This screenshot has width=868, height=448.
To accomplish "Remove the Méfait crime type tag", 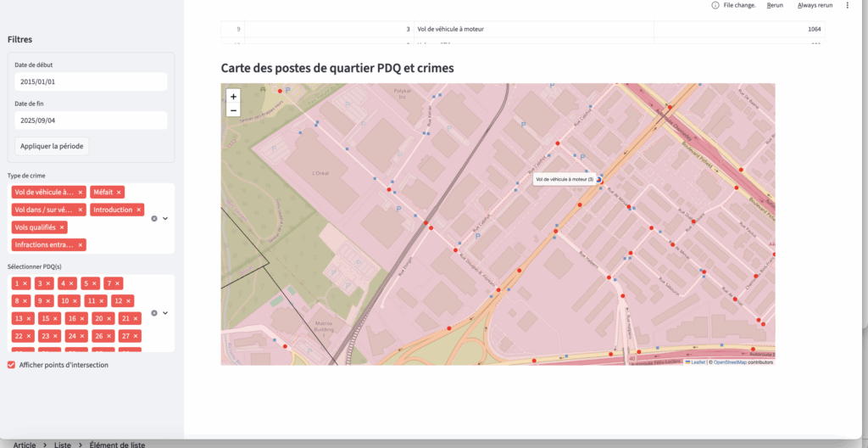I will [x=120, y=192].
